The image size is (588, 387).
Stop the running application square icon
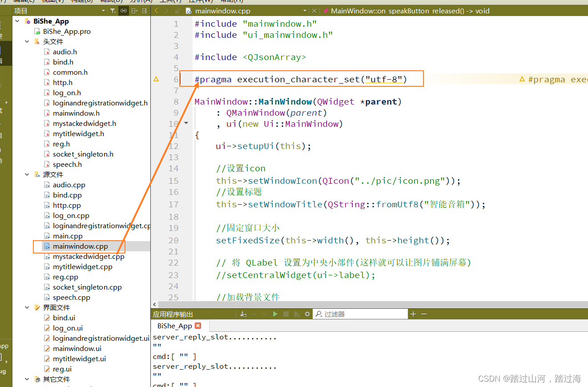point(286,314)
